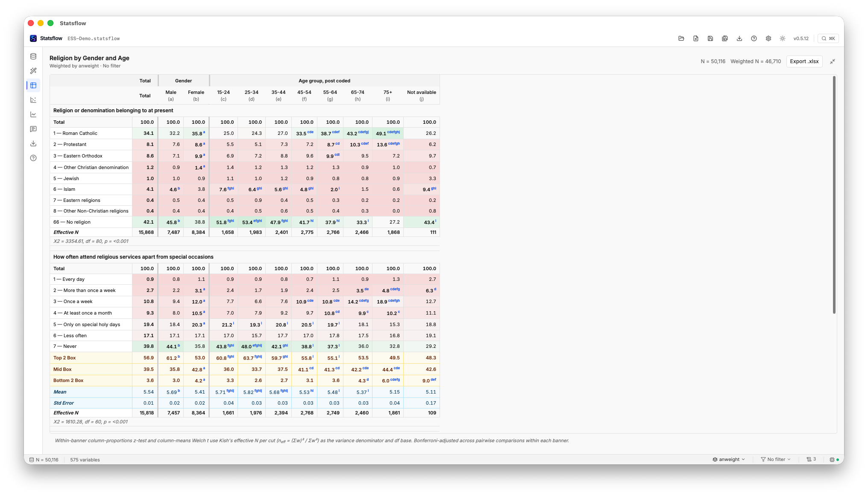Click the Statsflow logo icon
This screenshot has height=496, width=868.
click(x=33, y=38)
